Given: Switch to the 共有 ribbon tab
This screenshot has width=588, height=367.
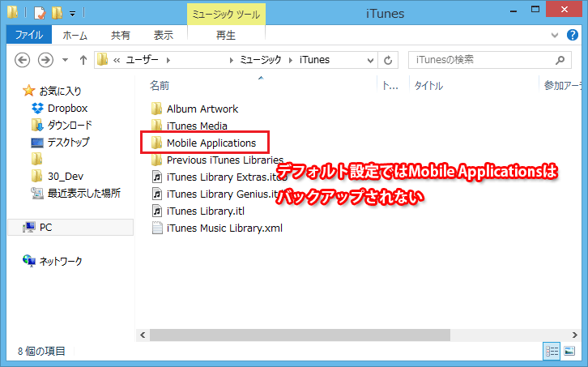Looking at the screenshot, I should click(x=121, y=36).
